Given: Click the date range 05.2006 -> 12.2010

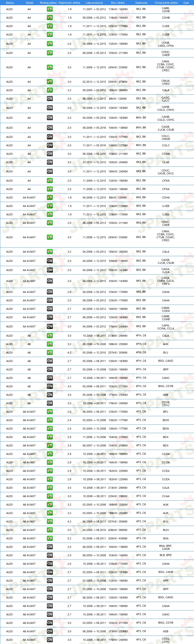Looking at the screenshot, I should coord(94,353).
